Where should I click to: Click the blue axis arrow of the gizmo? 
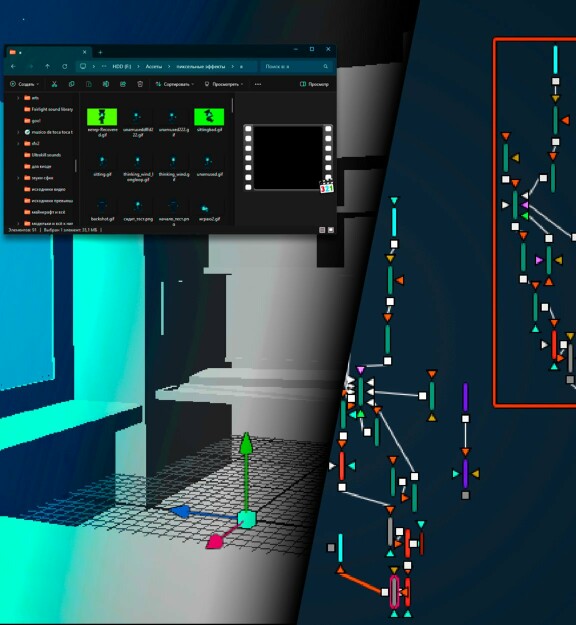point(180,511)
